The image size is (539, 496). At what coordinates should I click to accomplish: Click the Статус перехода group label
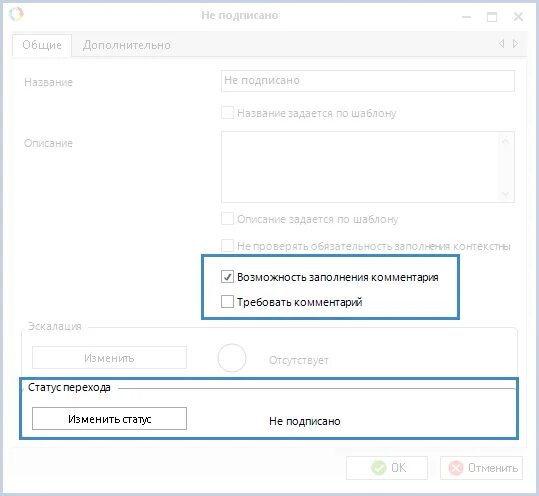pyautogui.click(x=69, y=387)
